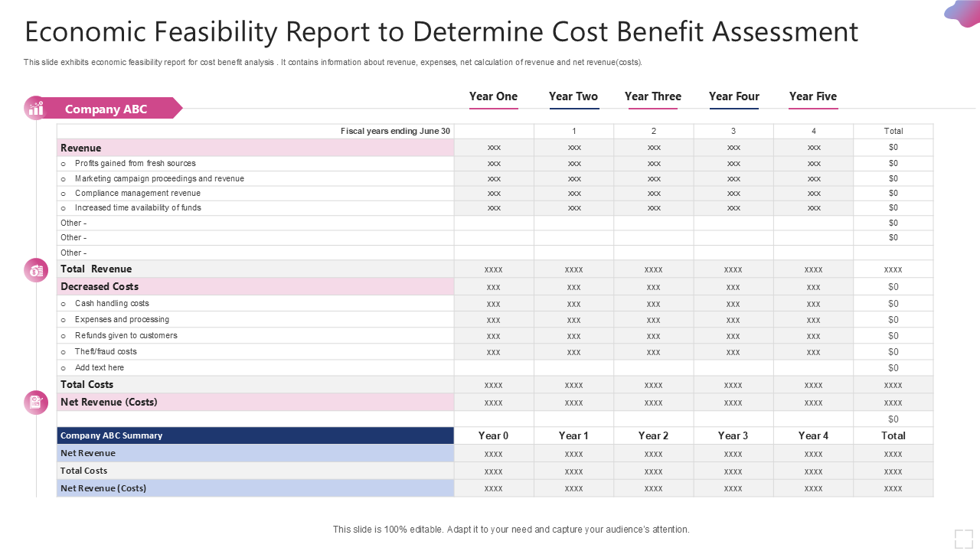The image size is (980, 551).
Task: Click the 'Expenses and processing' row
Action: pyautogui.click(x=256, y=319)
